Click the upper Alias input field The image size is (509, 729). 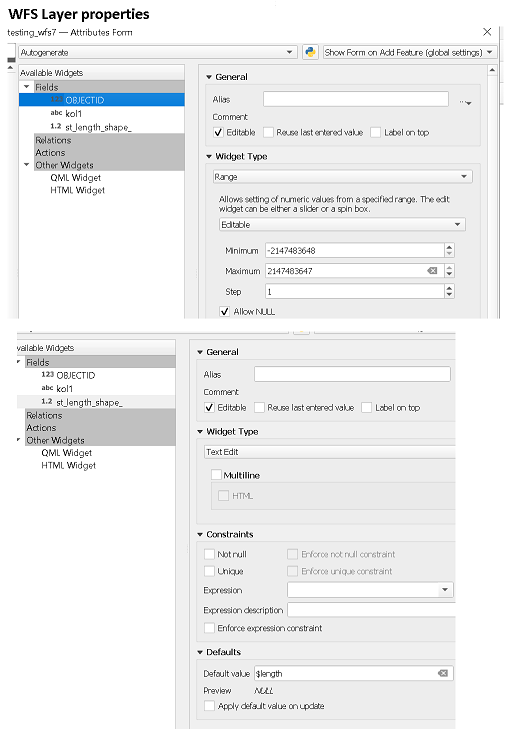356,99
